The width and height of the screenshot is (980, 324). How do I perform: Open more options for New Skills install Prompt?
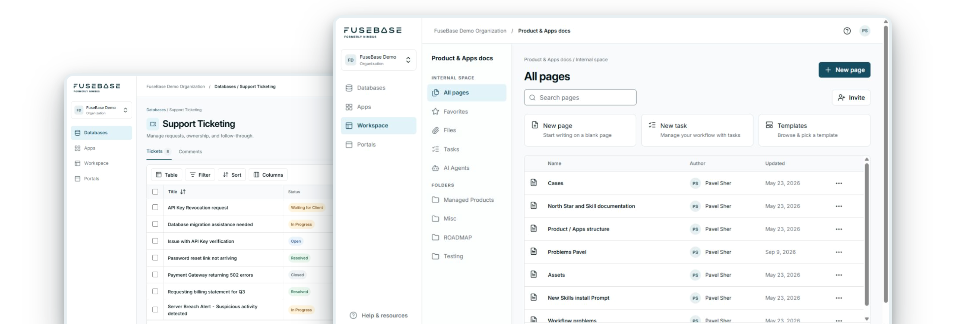[x=838, y=298]
